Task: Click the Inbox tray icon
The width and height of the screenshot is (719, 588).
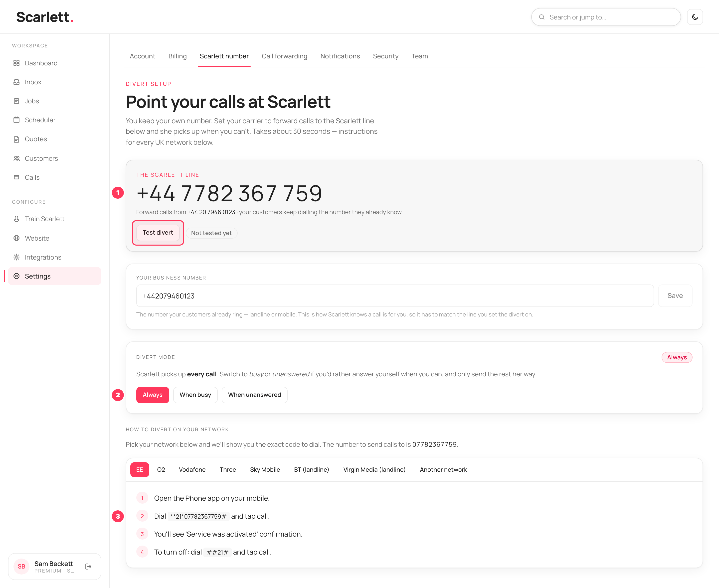Action: point(16,82)
